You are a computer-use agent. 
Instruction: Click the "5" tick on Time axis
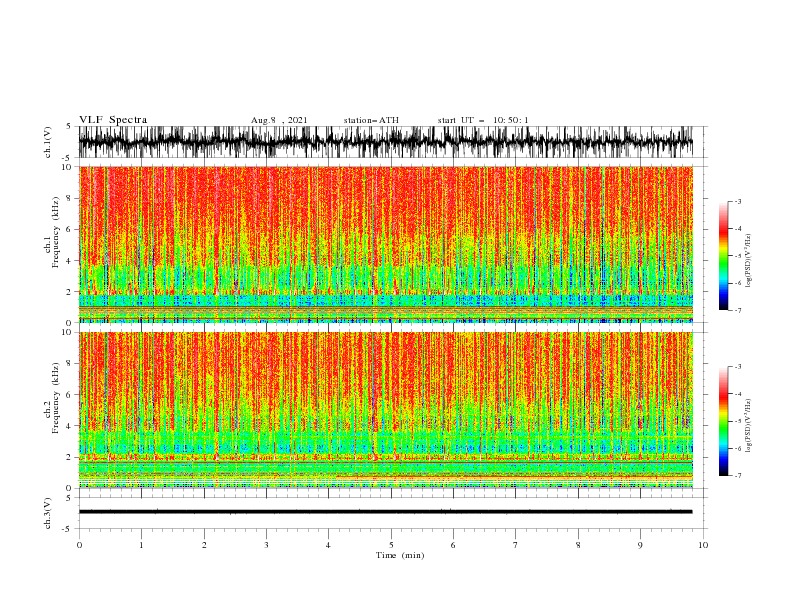pyautogui.click(x=391, y=545)
